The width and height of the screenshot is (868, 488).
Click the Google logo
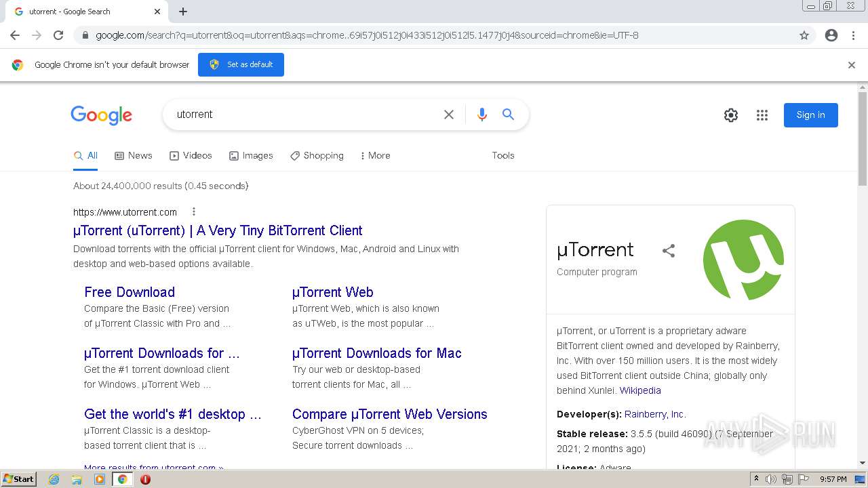102,115
